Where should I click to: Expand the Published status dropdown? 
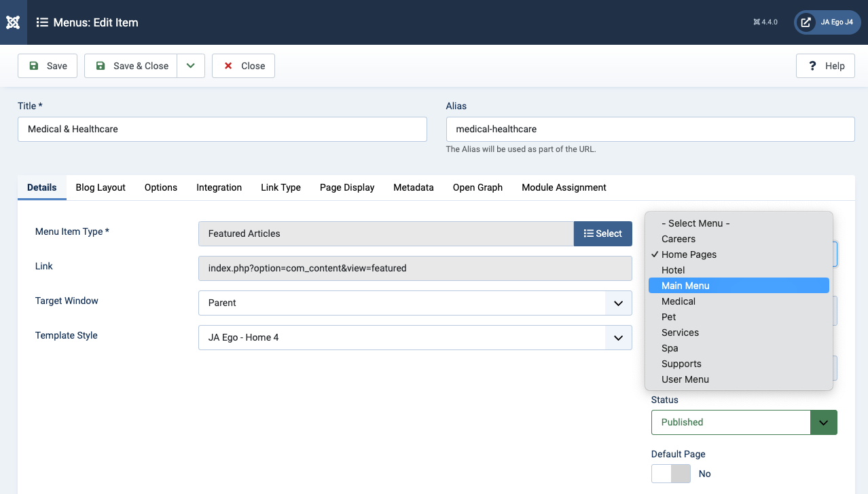pos(823,422)
